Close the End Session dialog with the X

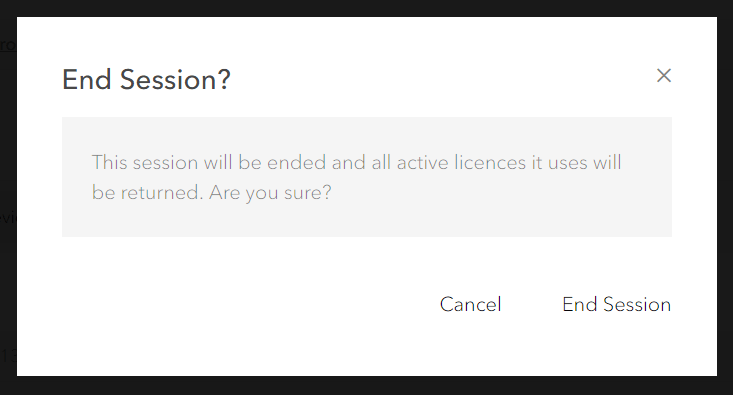coord(663,75)
